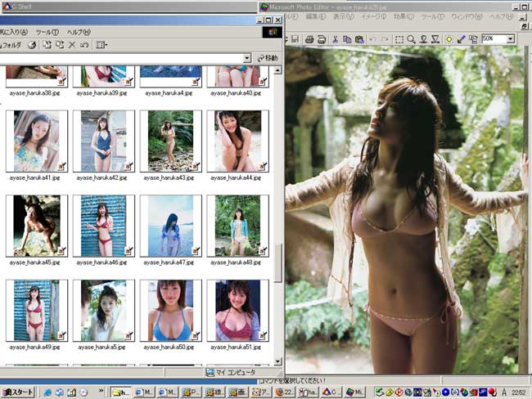Select the Zoom magnifier tool
The image size is (532, 399).
click(x=411, y=39)
